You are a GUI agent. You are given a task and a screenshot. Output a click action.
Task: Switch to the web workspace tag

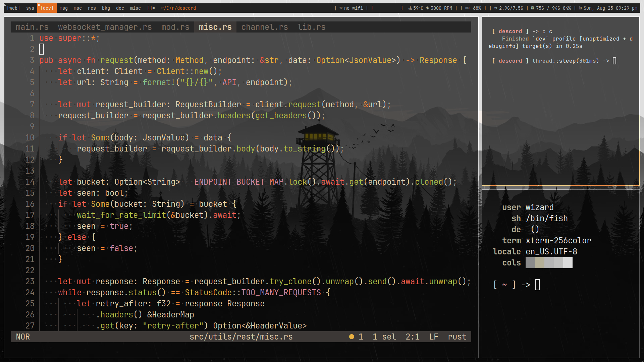(x=13, y=8)
